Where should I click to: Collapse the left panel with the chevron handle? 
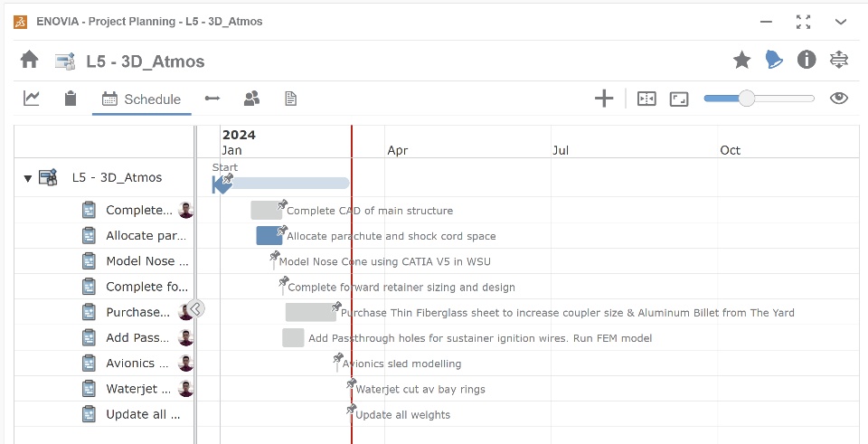195,308
